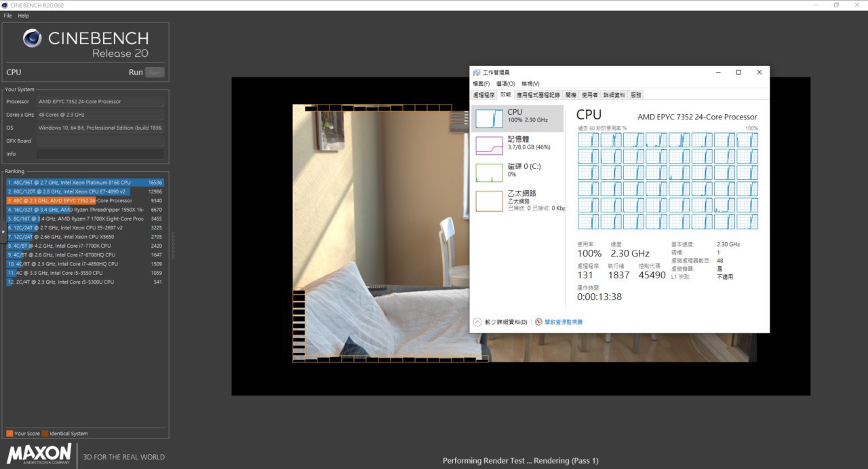Switch to the 詳細資料 tab
Viewport: 868px width, 469px height.
[x=614, y=95]
